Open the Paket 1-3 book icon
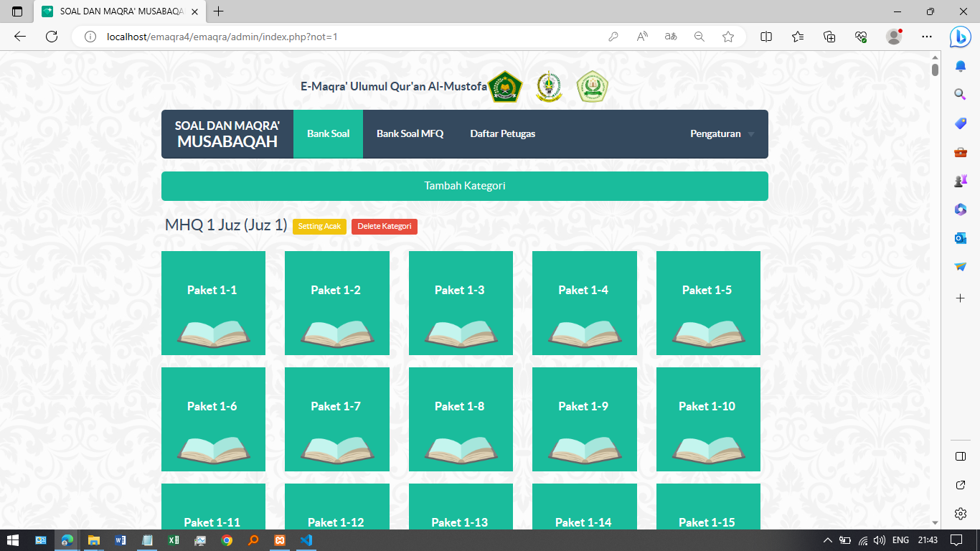 click(461, 333)
